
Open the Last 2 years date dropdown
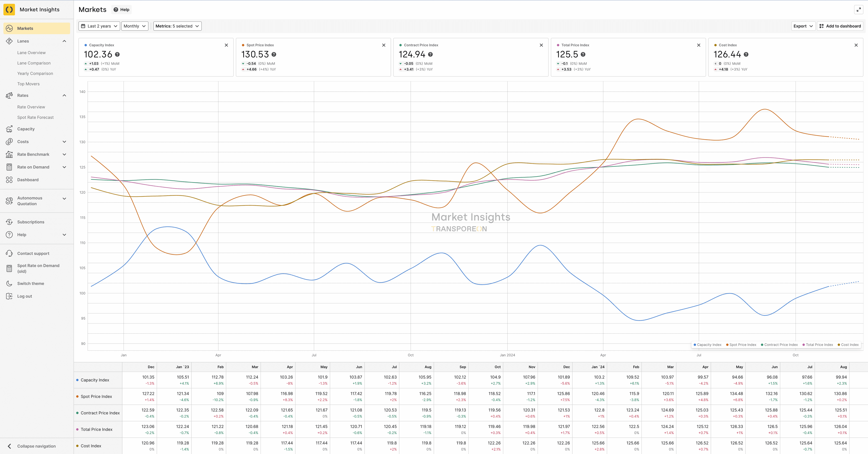99,26
